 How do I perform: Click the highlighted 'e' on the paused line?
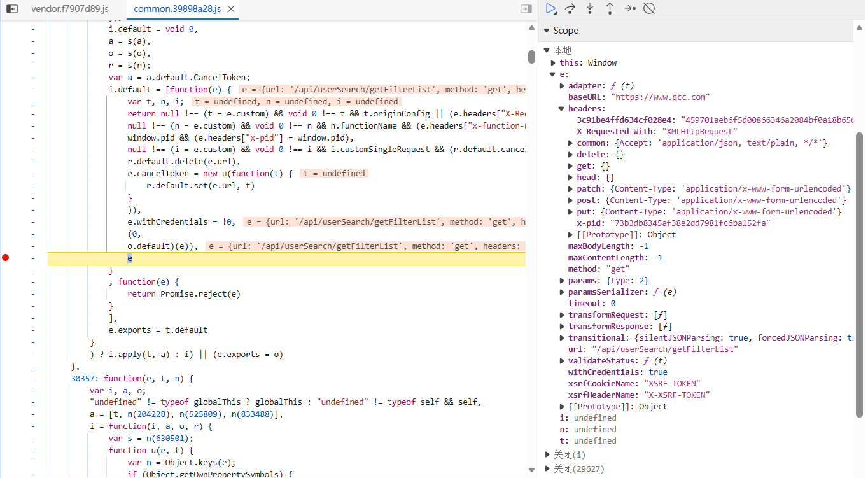(x=130, y=258)
